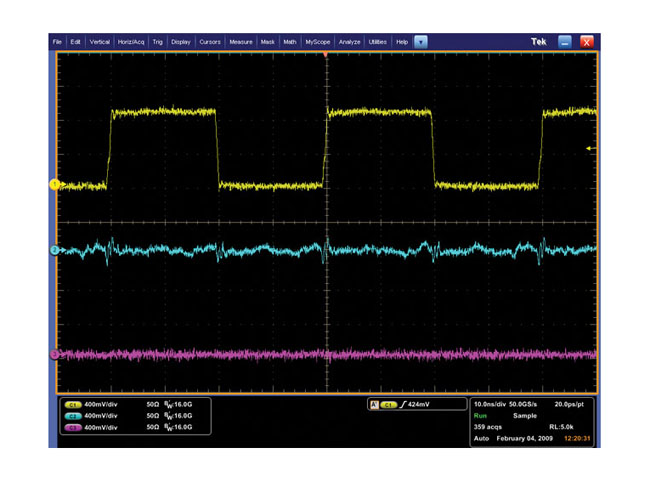The width and height of the screenshot is (650, 482).
Task: Click the C3 50Ω termination value
Action: coord(153,427)
